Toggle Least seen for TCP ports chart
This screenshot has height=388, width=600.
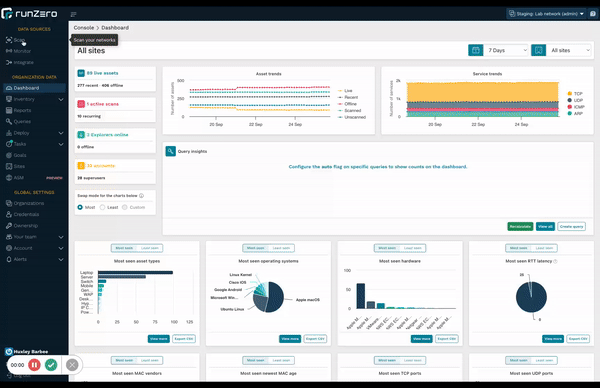click(412, 360)
